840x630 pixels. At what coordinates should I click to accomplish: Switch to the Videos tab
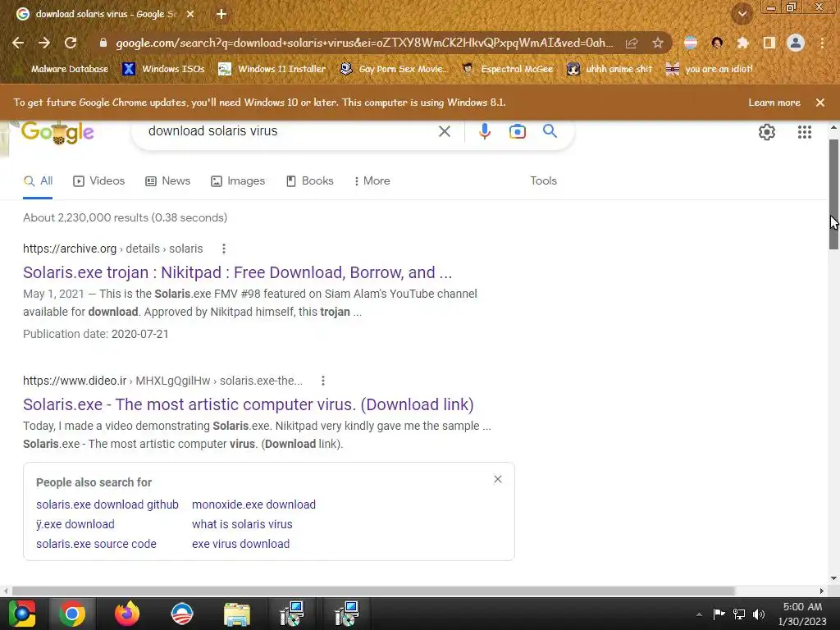click(99, 181)
